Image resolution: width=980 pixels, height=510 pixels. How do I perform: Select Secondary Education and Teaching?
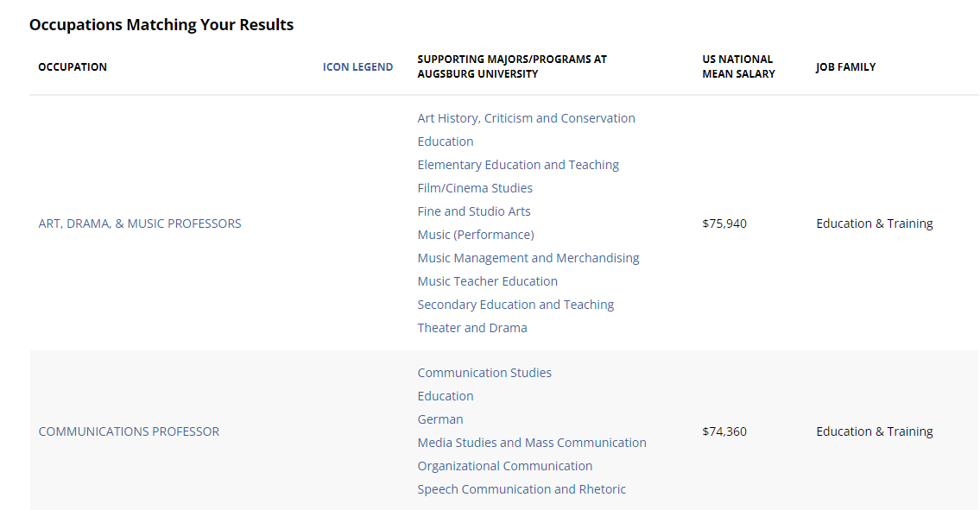(x=515, y=304)
